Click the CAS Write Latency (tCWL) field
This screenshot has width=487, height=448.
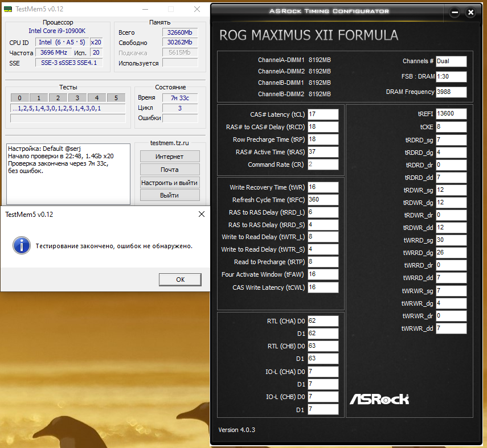tap(323, 287)
